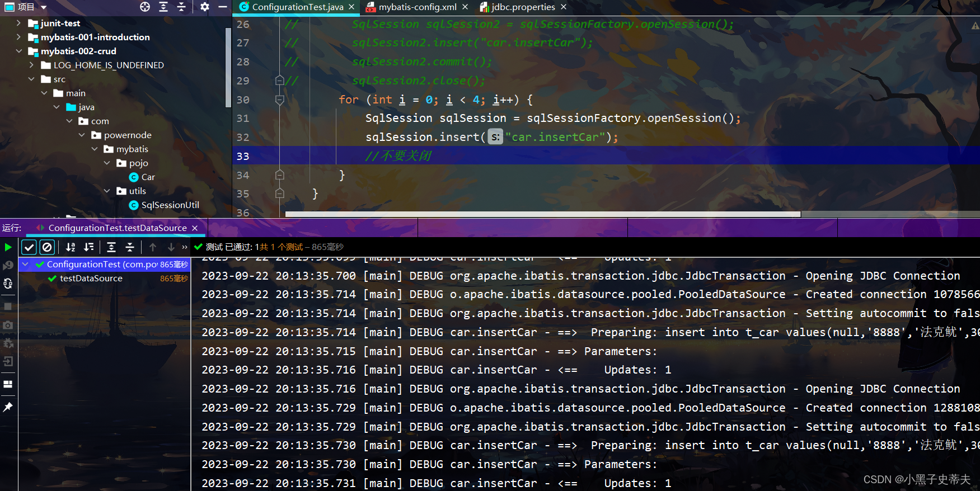Open more test toolbar actions chevron
This screenshot has height=491, width=980.
185,247
